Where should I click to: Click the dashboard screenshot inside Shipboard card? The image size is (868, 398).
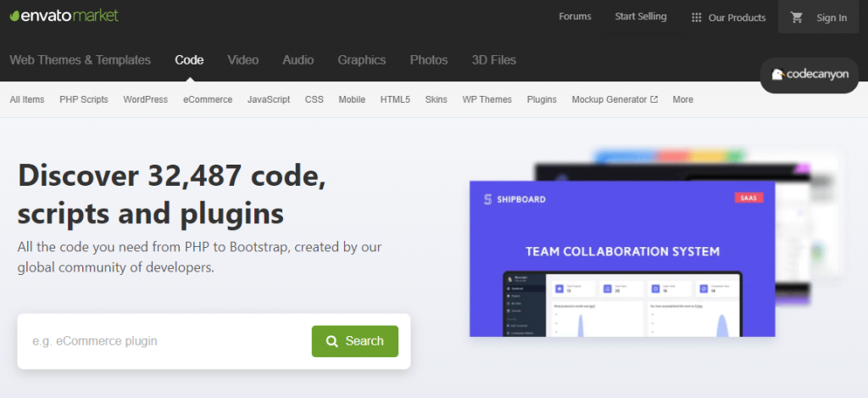(x=622, y=304)
